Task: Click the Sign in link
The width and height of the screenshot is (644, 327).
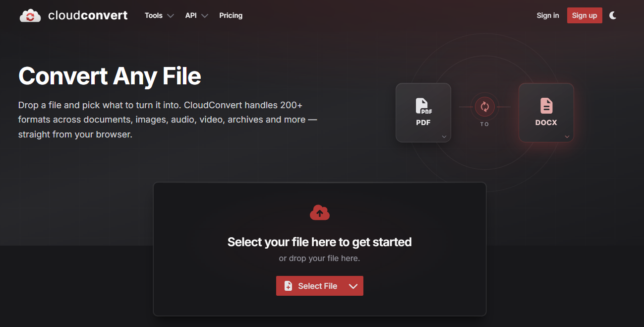Action: pyautogui.click(x=548, y=15)
